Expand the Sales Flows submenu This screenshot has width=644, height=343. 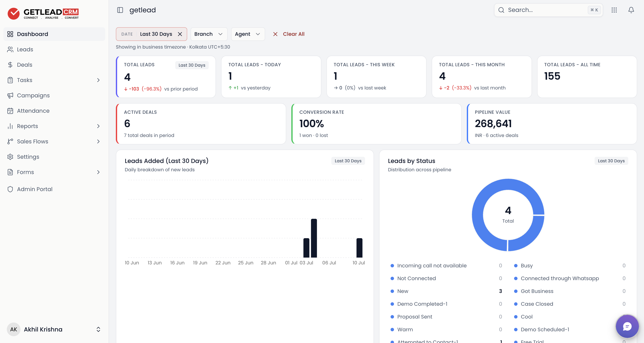[x=98, y=141]
